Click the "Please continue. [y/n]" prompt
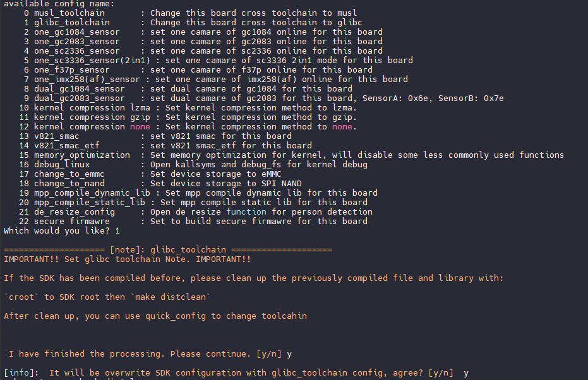 226,353
